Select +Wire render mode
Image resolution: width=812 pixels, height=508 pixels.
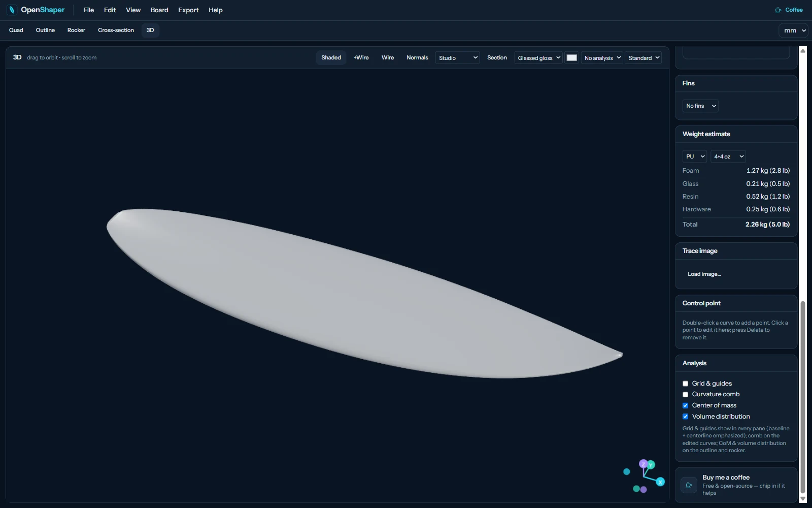361,57
